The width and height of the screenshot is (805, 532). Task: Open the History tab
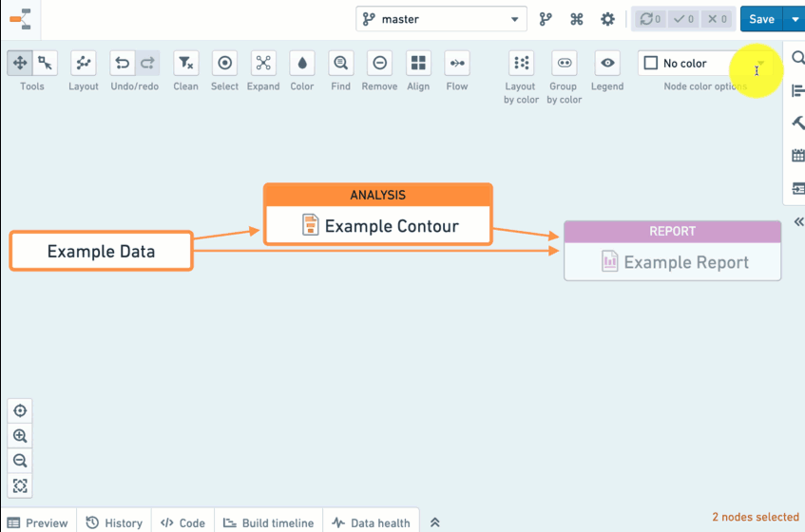point(114,522)
